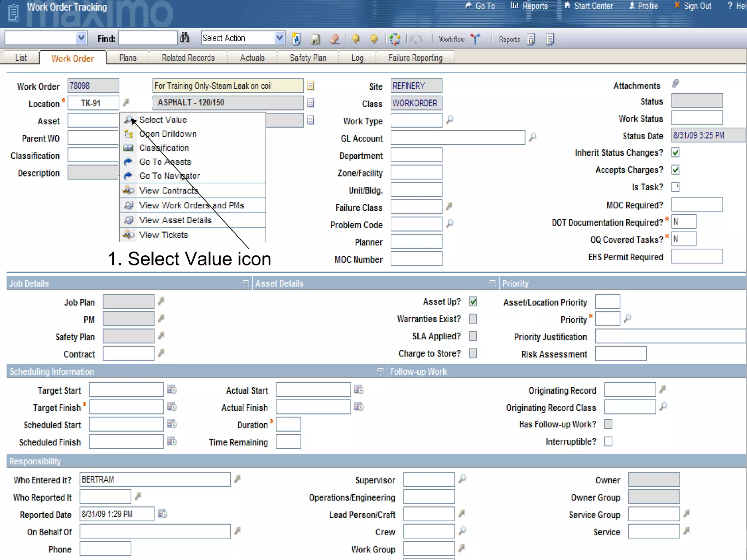Toggle Inherit Status Changes checkbox
747x560 pixels.
(676, 152)
